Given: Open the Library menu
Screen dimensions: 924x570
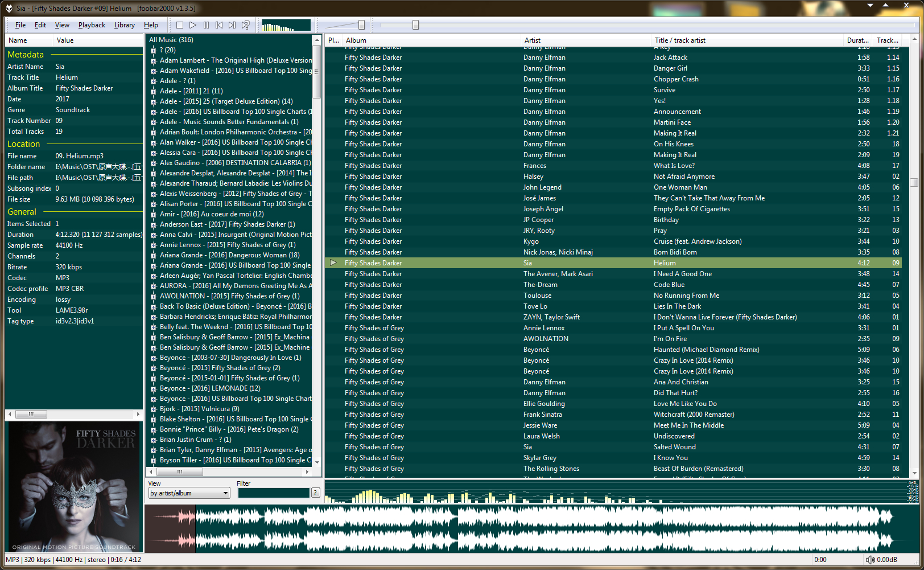Looking at the screenshot, I should coord(124,25).
